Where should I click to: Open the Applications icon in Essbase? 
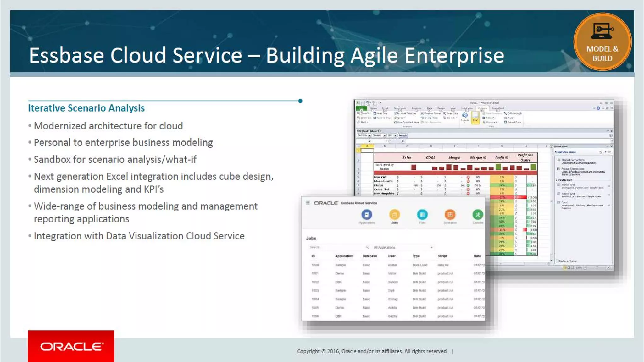(x=367, y=215)
